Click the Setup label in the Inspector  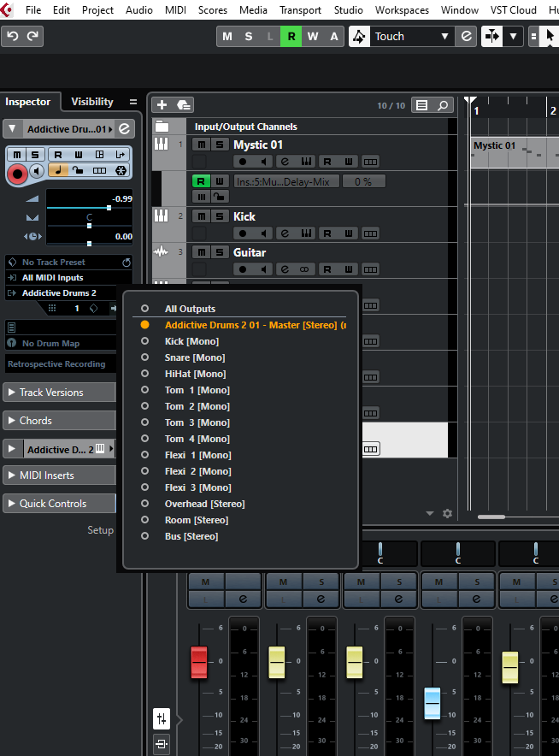click(x=100, y=530)
